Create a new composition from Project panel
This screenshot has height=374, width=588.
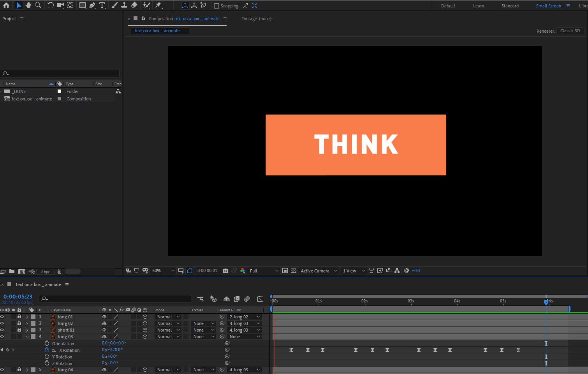coord(21,272)
